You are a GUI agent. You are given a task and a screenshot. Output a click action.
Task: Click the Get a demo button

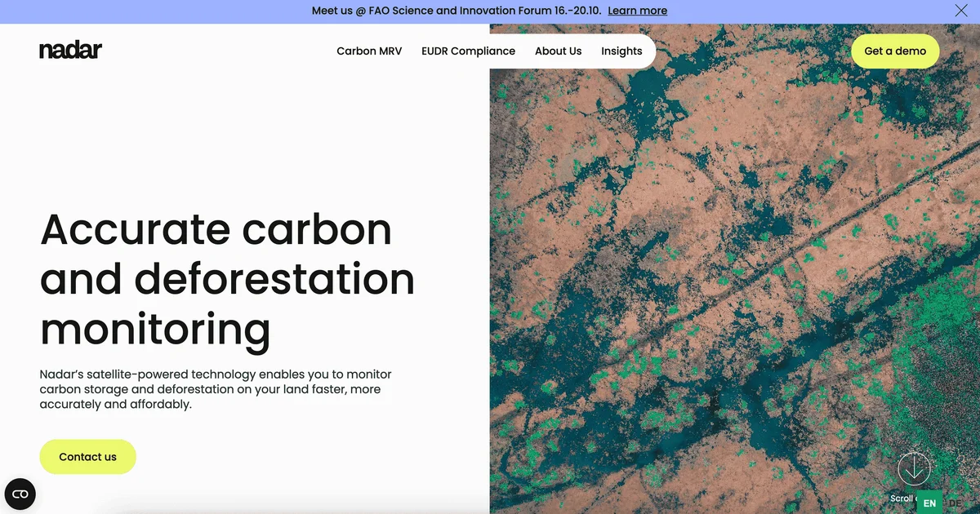pos(895,51)
